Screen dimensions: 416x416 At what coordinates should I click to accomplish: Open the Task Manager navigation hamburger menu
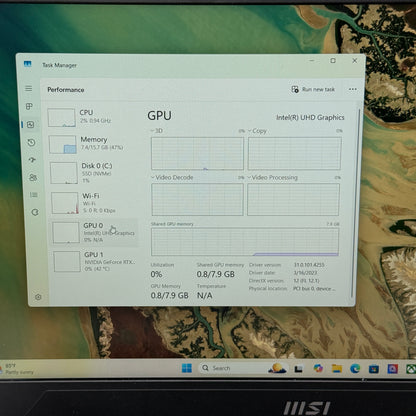[x=29, y=88]
